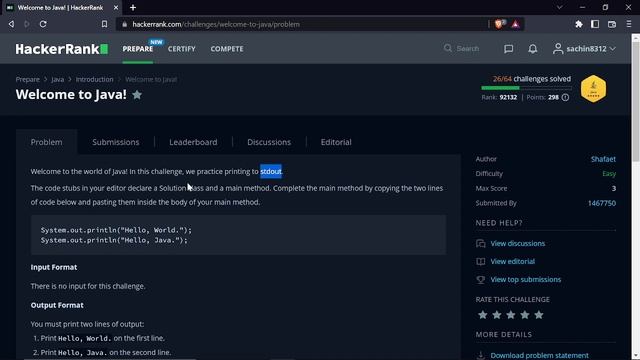Click the gold Java badge

[593, 89]
